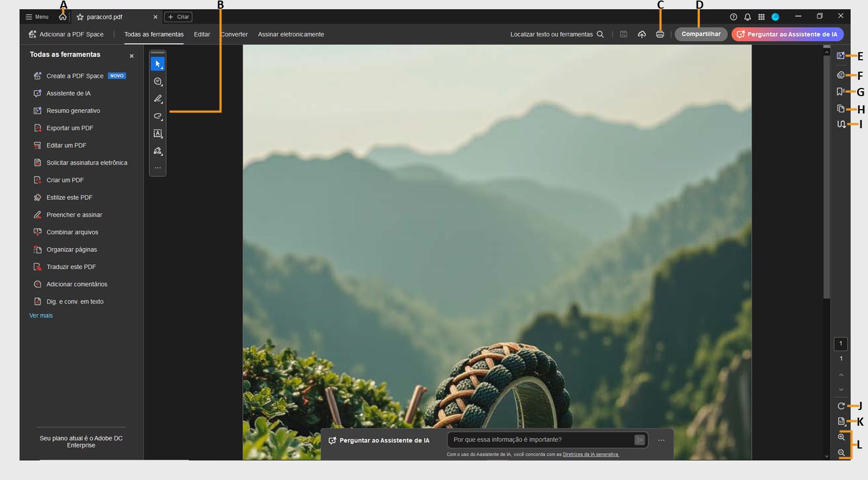
Task: Open Solicitar assinatura eletrônica tool
Action: point(81,163)
